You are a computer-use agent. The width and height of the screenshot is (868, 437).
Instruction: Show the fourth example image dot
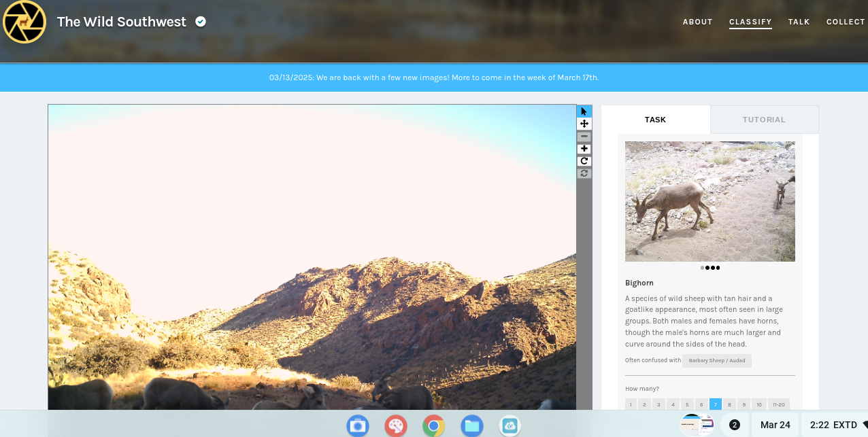[x=718, y=268]
